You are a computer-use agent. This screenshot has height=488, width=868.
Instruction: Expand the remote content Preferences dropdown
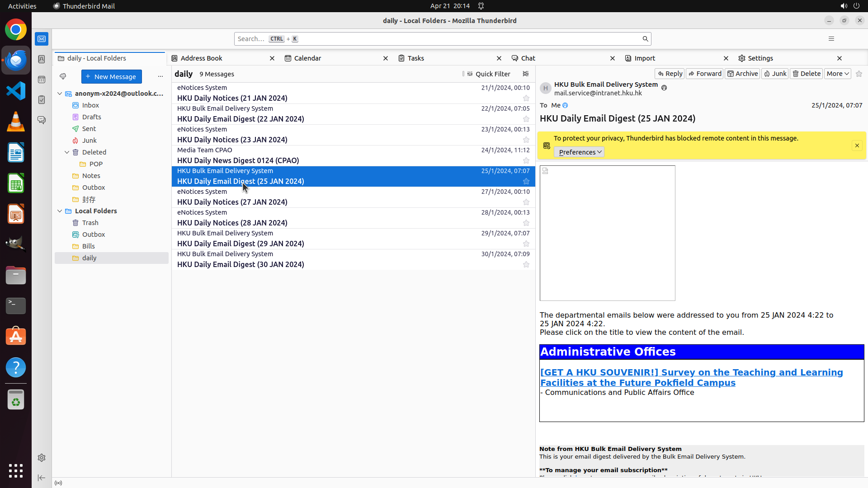(579, 152)
